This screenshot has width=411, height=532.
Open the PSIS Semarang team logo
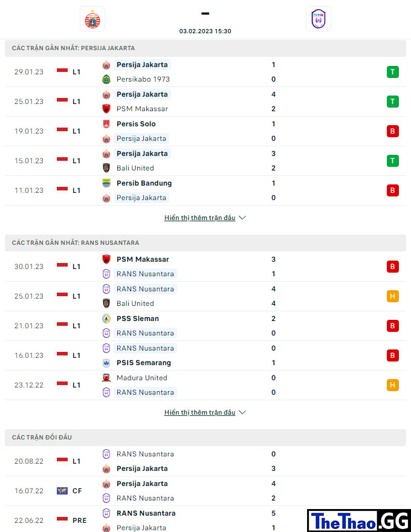106,363
